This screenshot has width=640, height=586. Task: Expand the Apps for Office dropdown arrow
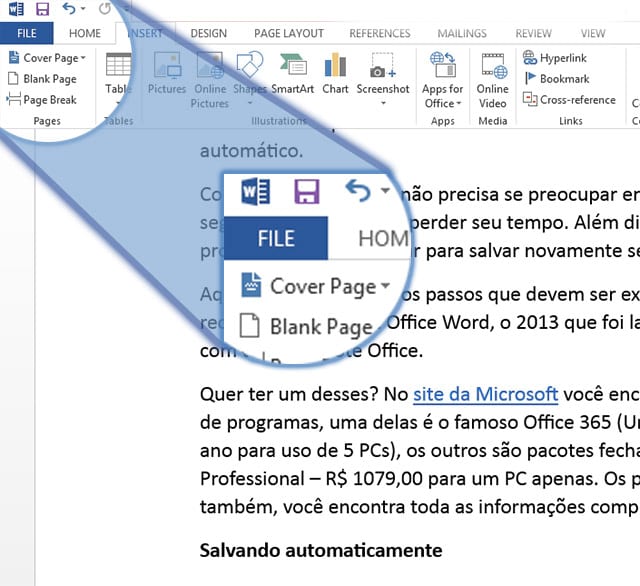click(x=459, y=103)
